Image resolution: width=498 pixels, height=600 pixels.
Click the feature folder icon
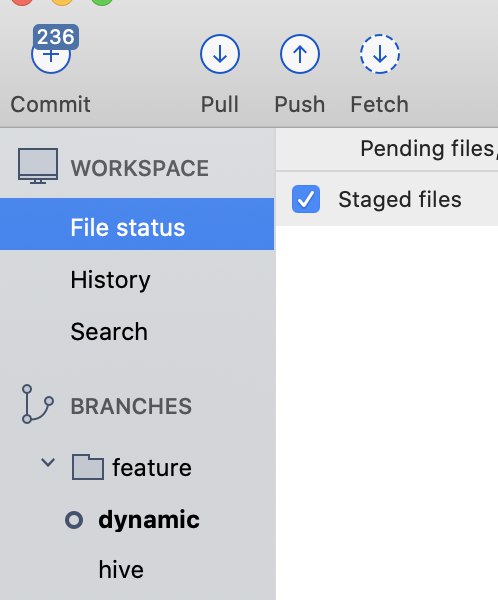pos(88,467)
